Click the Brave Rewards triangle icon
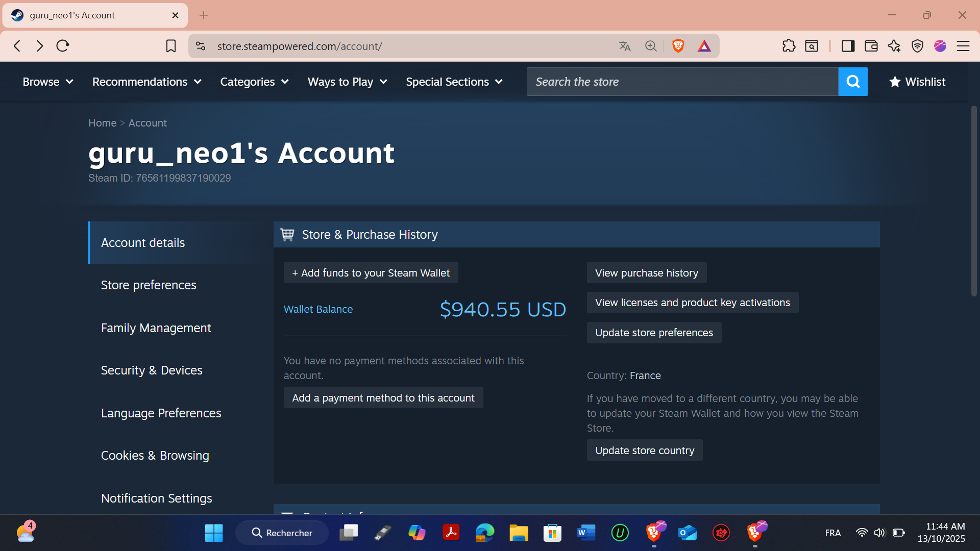Image resolution: width=980 pixels, height=551 pixels. 704,46
